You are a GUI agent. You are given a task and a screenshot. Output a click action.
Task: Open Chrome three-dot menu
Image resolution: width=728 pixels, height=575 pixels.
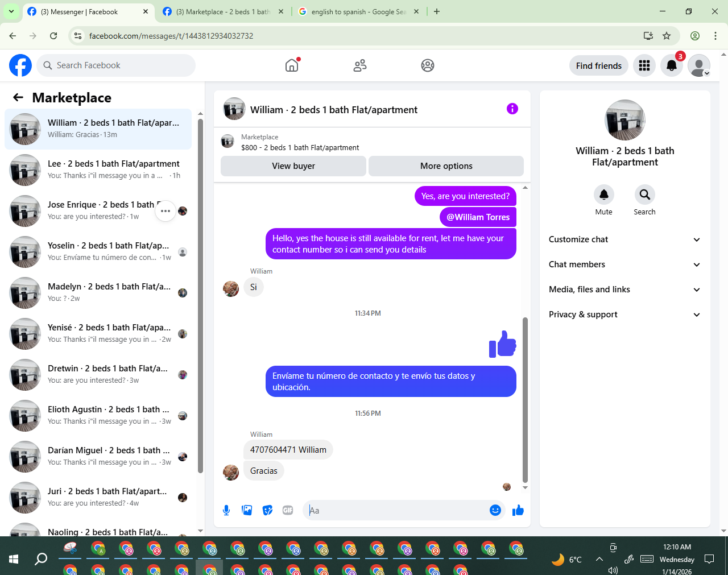point(715,36)
